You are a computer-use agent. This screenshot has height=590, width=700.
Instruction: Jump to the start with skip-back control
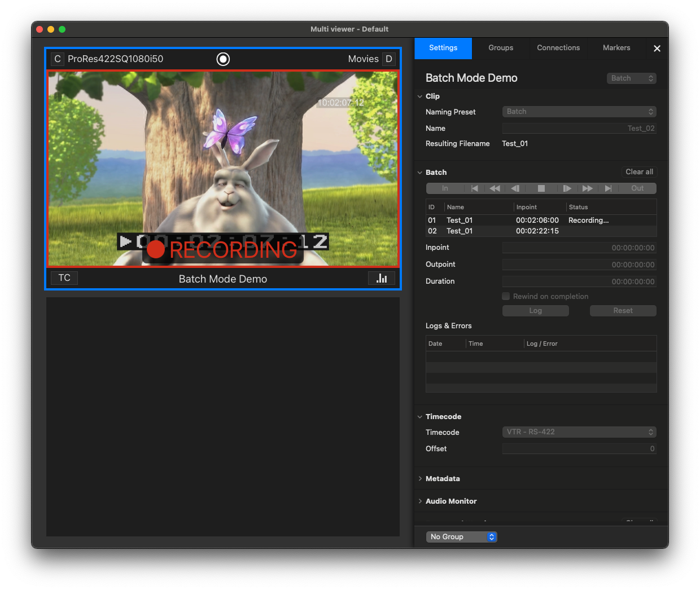(474, 188)
